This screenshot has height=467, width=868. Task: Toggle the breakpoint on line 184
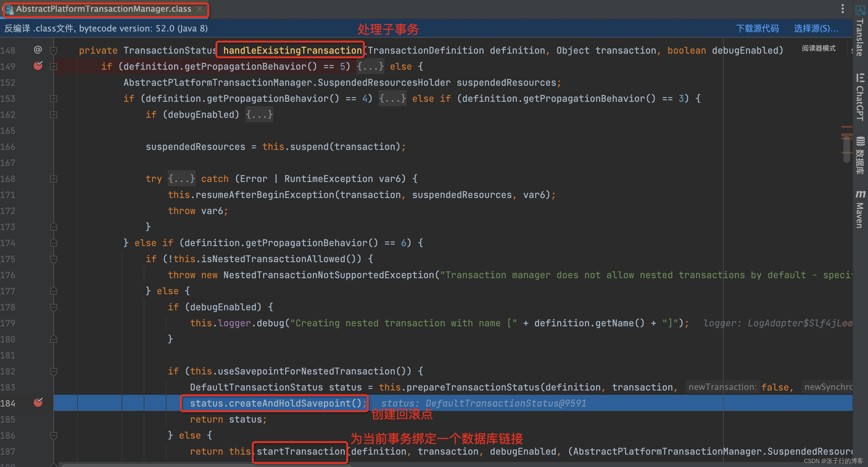click(x=38, y=402)
